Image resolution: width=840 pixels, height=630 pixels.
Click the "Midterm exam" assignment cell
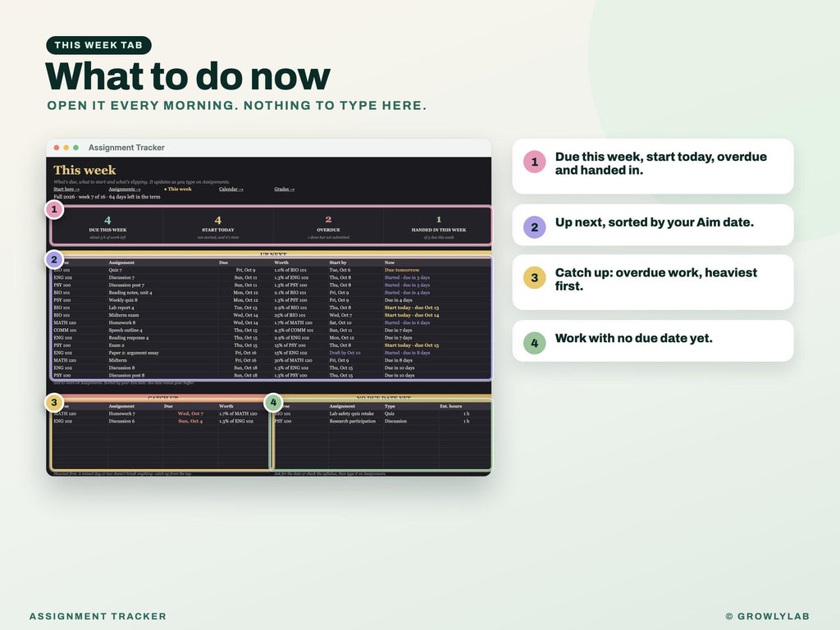point(124,315)
